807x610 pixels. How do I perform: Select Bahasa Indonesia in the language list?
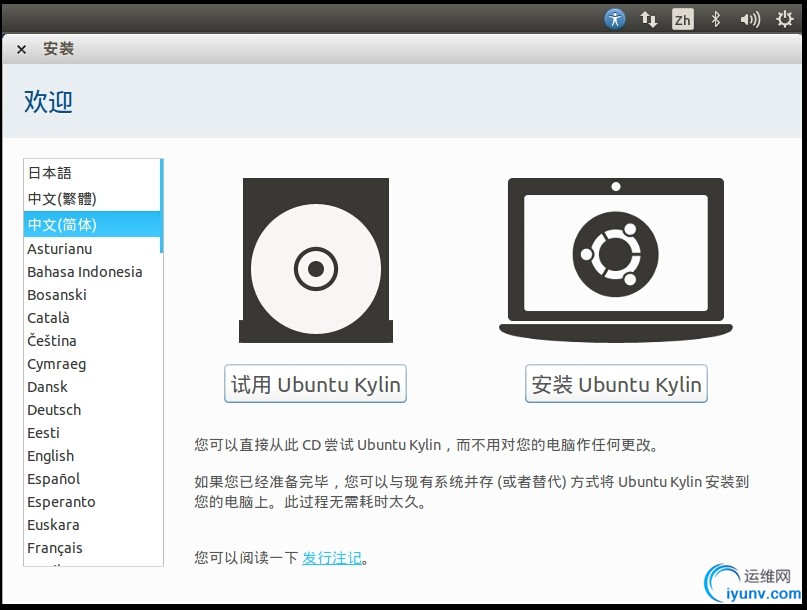(92, 272)
